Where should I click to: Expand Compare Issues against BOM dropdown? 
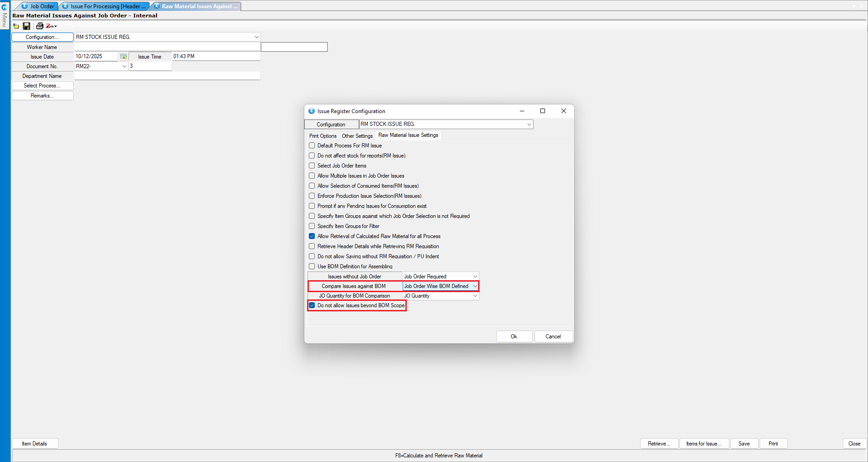pyautogui.click(x=475, y=286)
